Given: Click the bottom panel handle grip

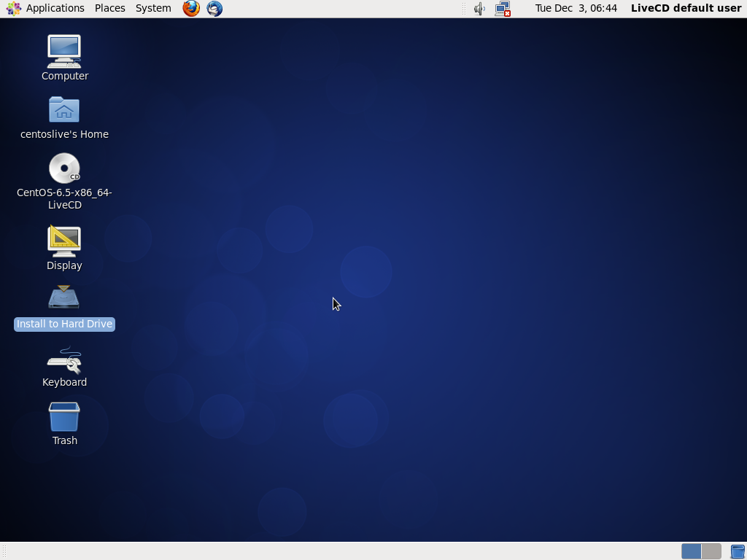Looking at the screenshot, I should [x=4, y=551].
